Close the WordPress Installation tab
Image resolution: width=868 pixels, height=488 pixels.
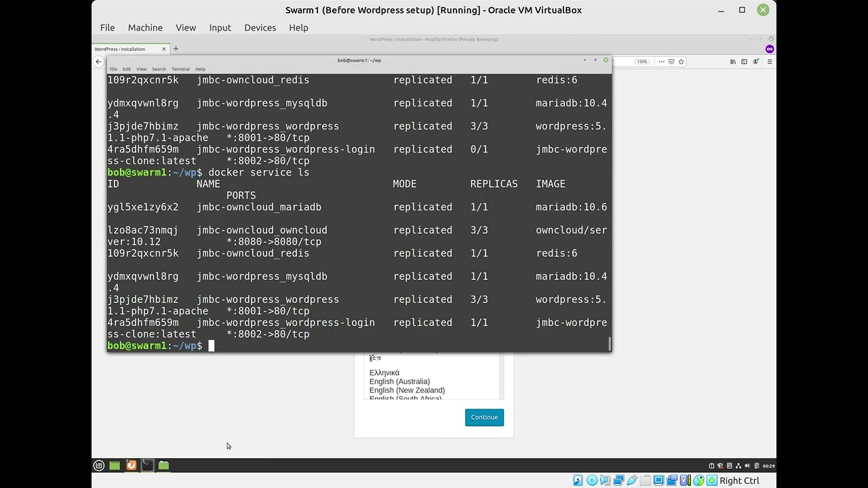point(163,49)
